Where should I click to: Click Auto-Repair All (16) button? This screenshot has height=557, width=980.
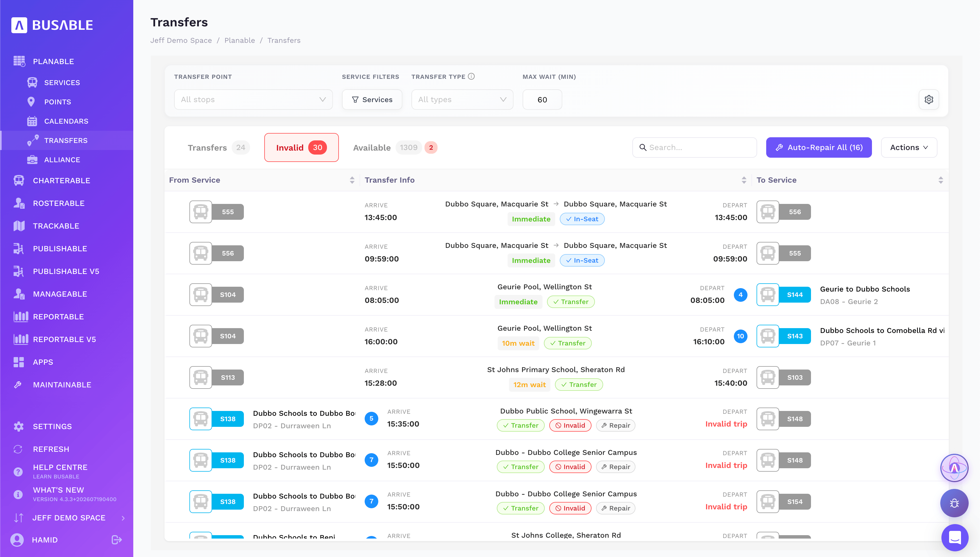pos(819,147)
